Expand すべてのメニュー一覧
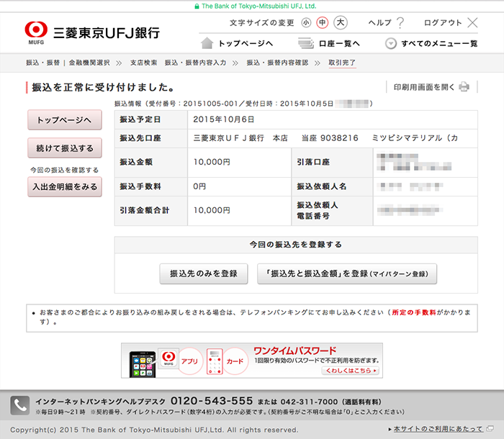The image size is (504, 439). (439, 43)
